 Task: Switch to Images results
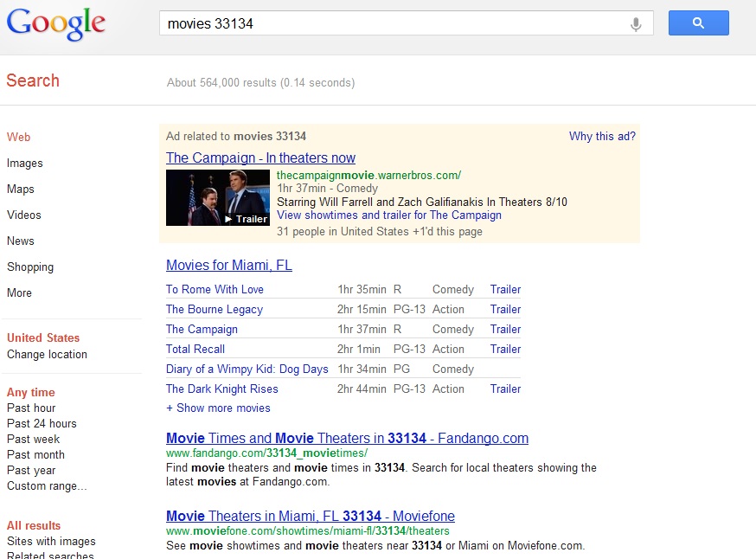tap(24, 164)
